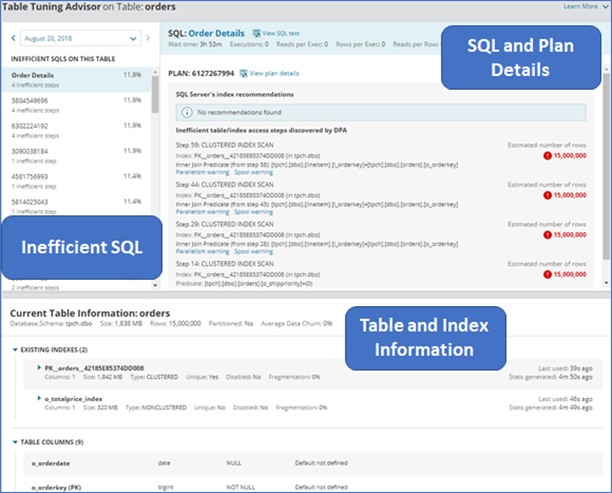Click Parallelism warning under Step 44
This screenshot has height=493, width=612.
point(202,212)
